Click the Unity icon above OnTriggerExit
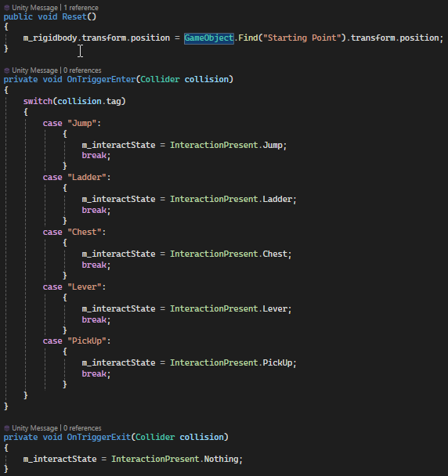Image resolution: width=448 pixels, height=476 pixels. pyautogui.click(x=7, y=428)
